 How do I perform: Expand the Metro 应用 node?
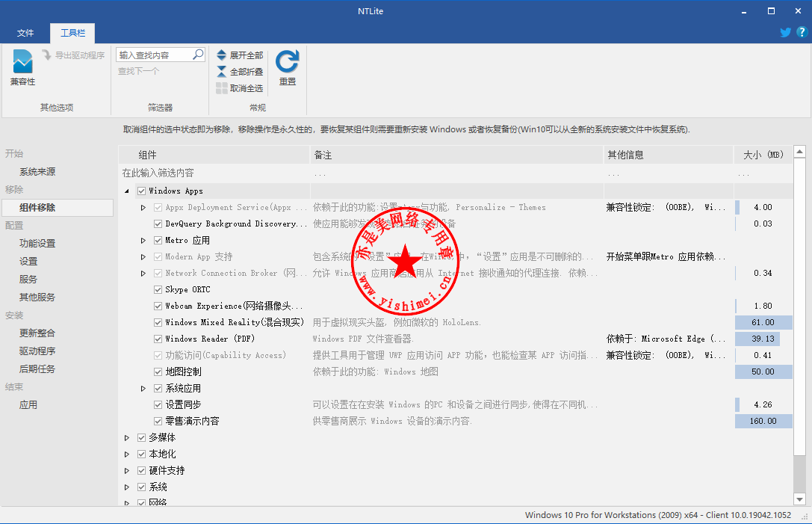(143, 241)
